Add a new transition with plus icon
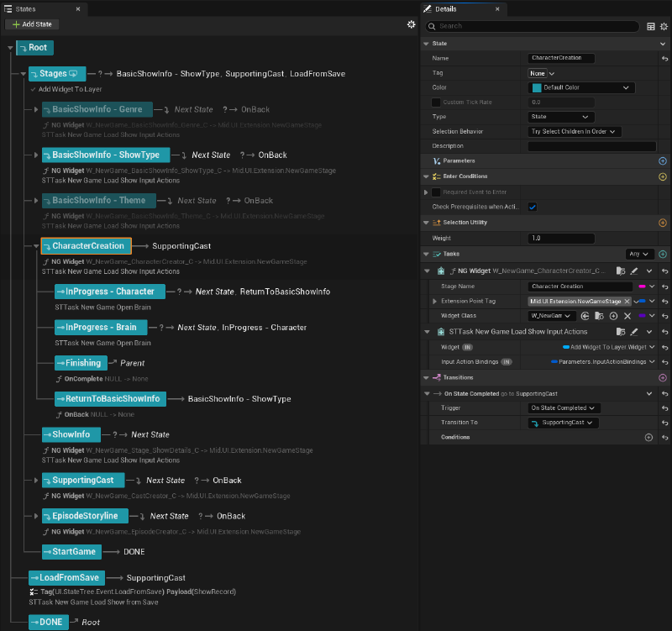The height and width of the screenshot is (631, 672). 662,378
